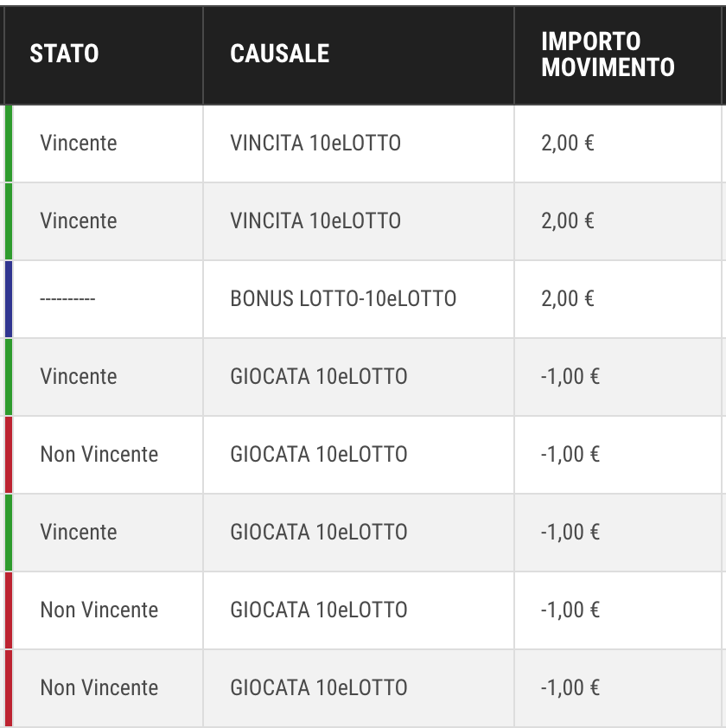The width and height of the screenshot is (726, 728).
Task: Click Vincente status in the first row
Action: [79, 143]
